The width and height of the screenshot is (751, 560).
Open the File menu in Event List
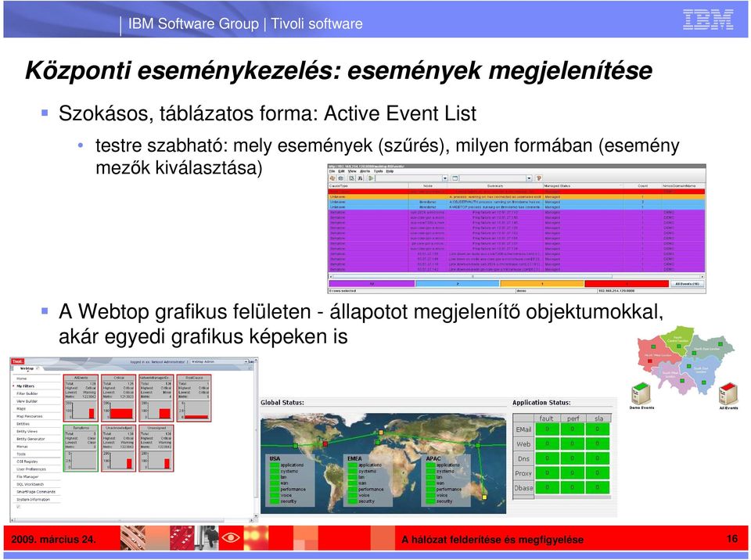pos(332,171)
